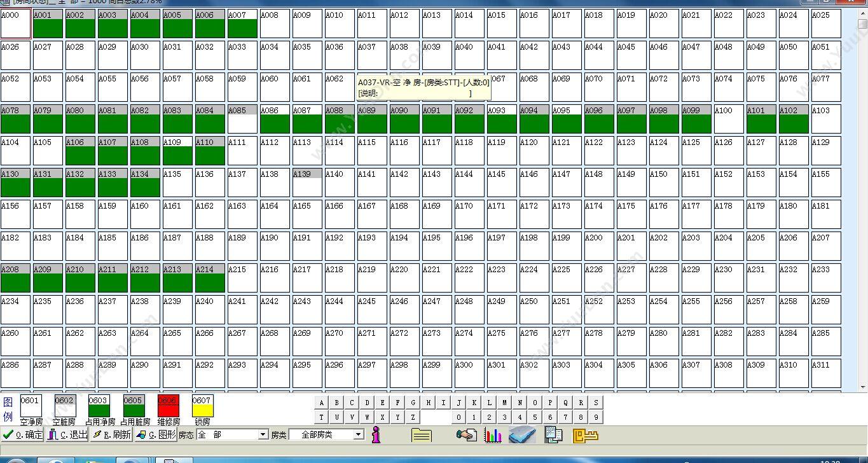Image resolution: width=868 pixels, height=463 pixels.
Task: Select room A085 vacant dirty
Action: pos(242,119)
